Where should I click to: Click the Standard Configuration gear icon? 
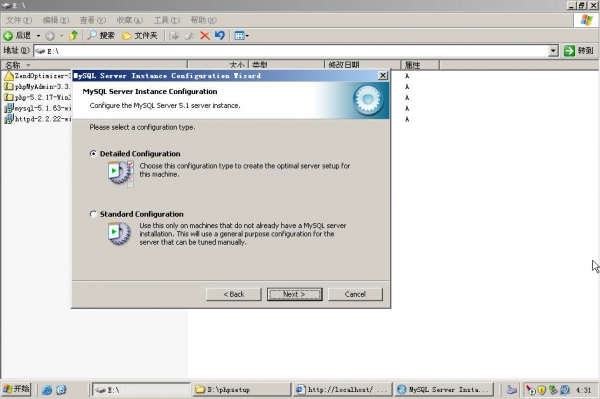point(119,233)
